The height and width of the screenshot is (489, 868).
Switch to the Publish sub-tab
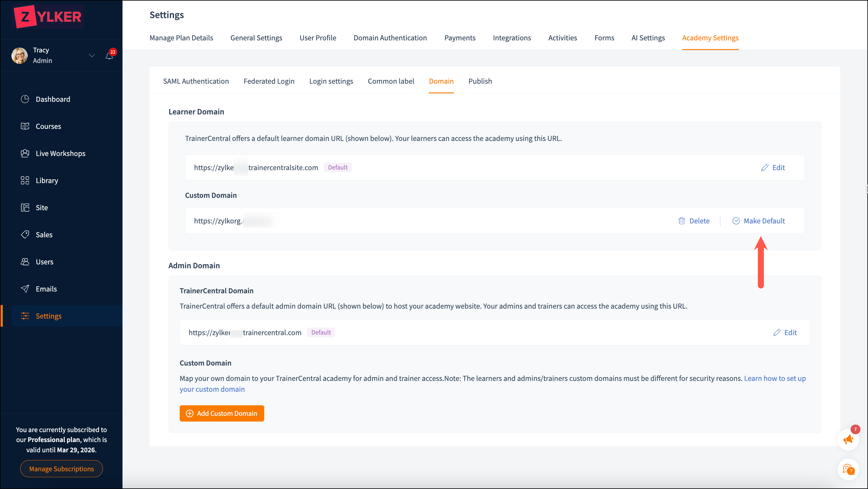tap(480, 81)
